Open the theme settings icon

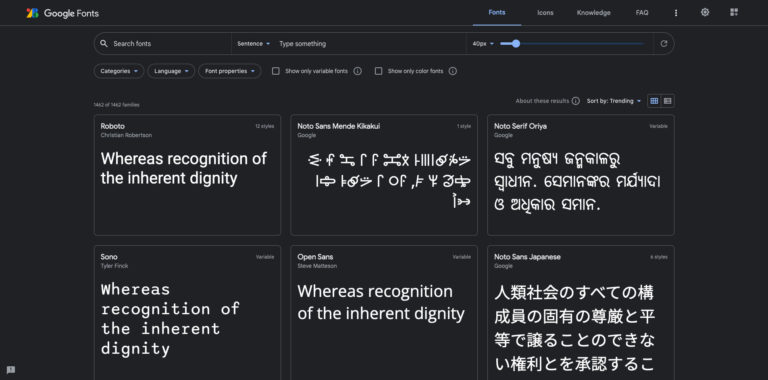point(705,13)
